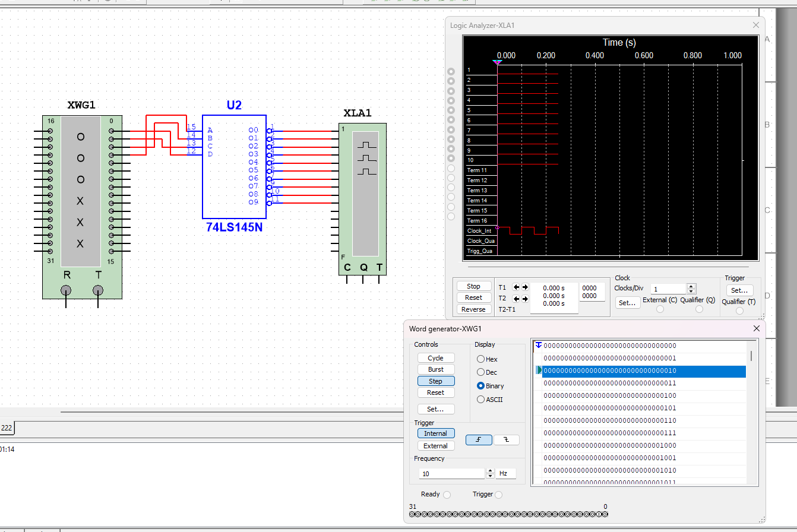Screen dimensions: 797x532
Task: Select rising edge trigger in Word generator
Action: pos(479,440)
